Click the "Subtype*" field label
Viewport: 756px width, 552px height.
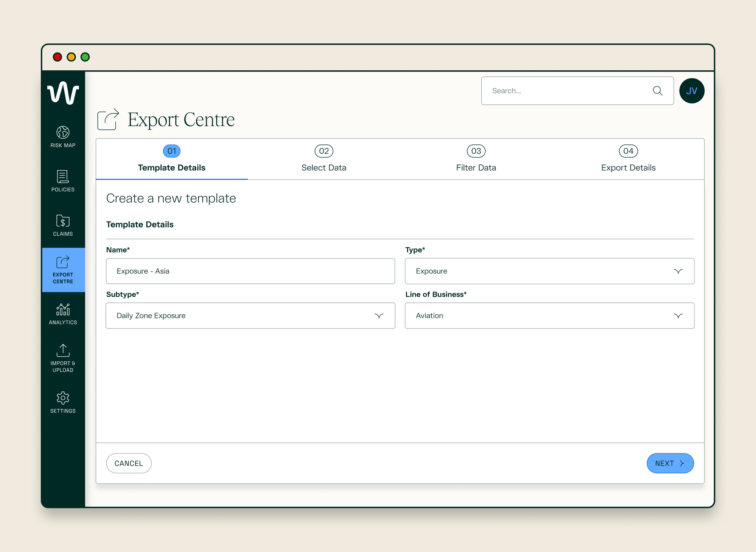(x=122, y=295)
